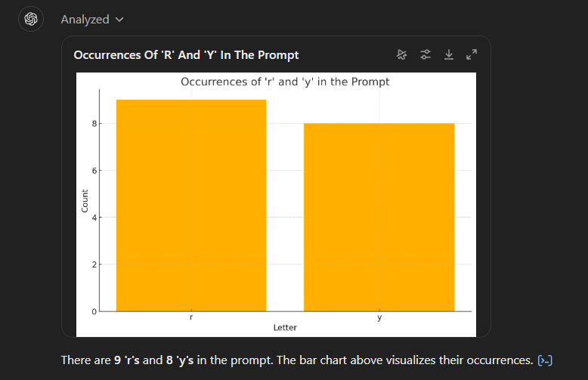Click the 'y' tick label below bar
The height and width of the screenshot is (380, 588).
tap(379, 318)
